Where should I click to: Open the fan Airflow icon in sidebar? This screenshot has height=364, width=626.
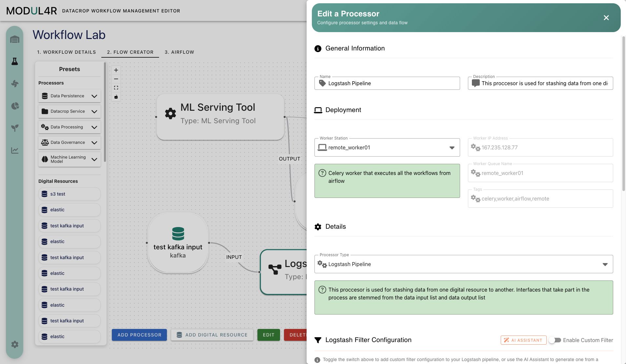coord(15,84)
